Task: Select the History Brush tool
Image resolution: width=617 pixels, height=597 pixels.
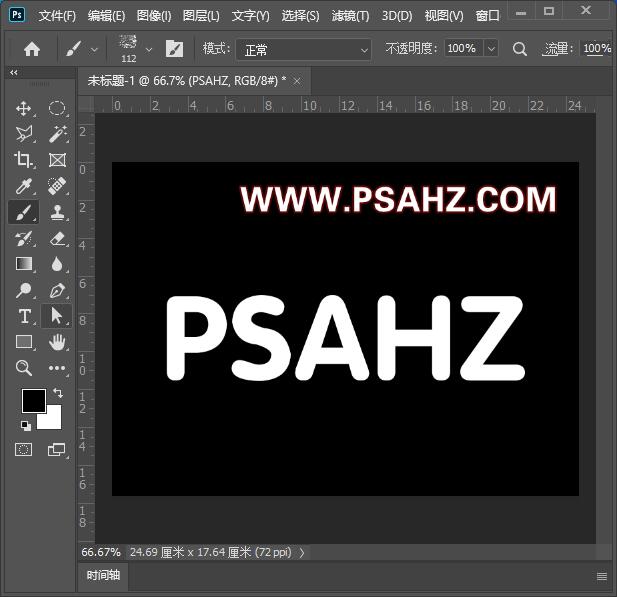Action: click(24, 238)
